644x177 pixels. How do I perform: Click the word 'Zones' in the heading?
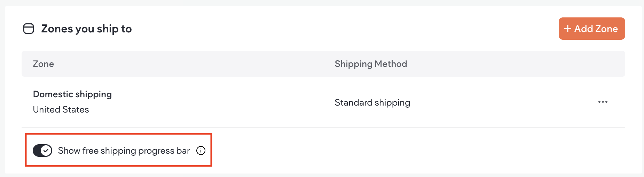[57, 29]
